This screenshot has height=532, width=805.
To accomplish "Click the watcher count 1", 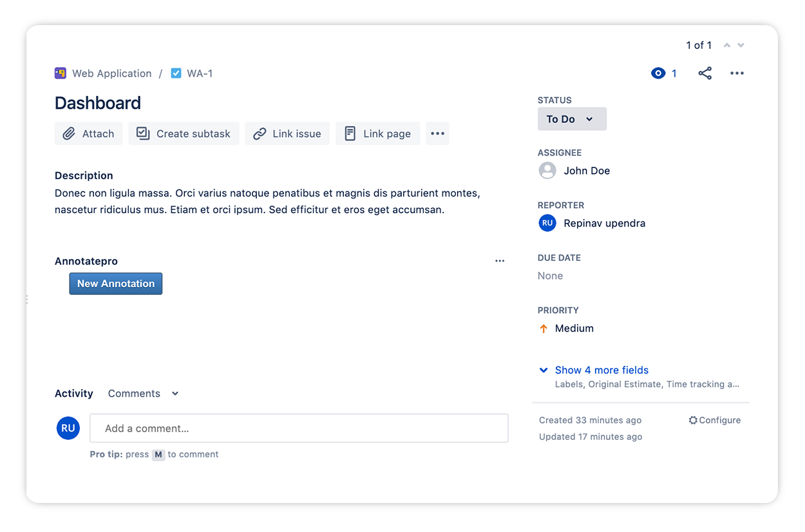I will tap(674, 73).
